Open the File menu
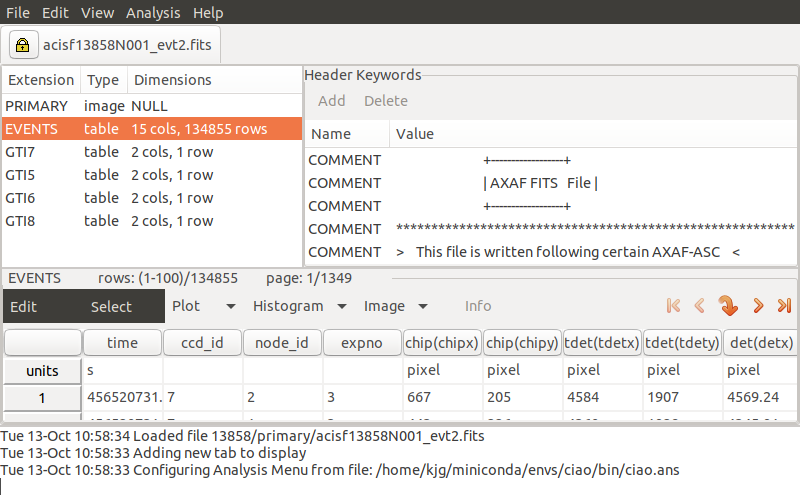Screen dimensions: 800x500 [x=18, y=13]
